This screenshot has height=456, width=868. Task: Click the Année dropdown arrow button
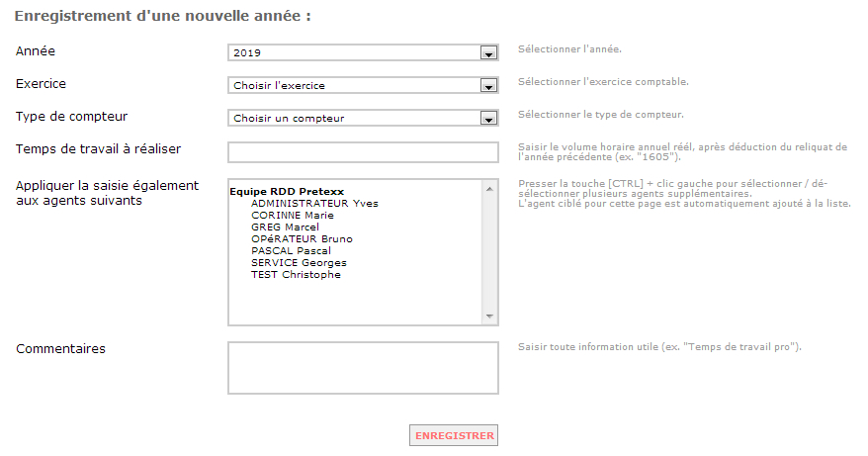tap(488, 53)
